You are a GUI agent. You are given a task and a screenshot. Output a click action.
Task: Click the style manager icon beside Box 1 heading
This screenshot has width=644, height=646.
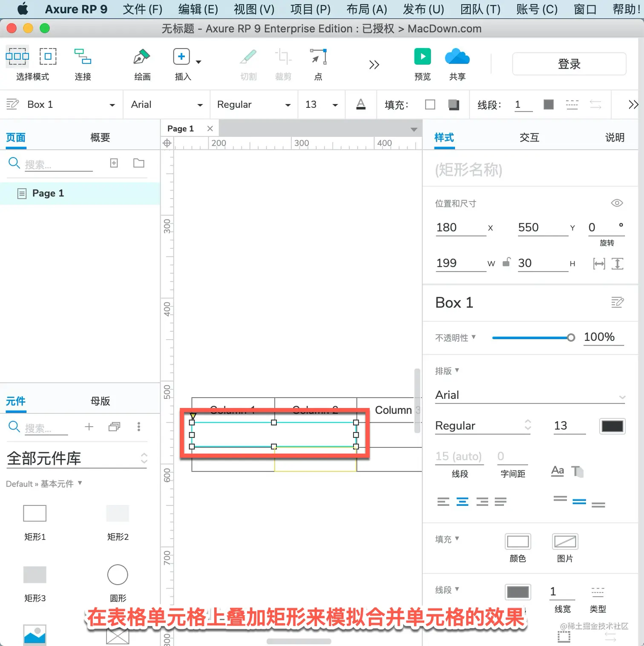pyautogui.click(x=617, y=303)
